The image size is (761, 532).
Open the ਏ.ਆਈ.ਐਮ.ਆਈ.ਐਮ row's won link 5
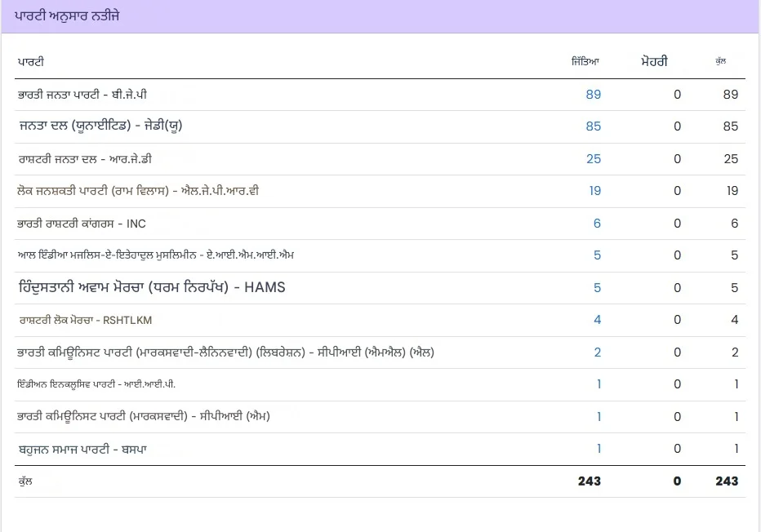coord(597,255)
